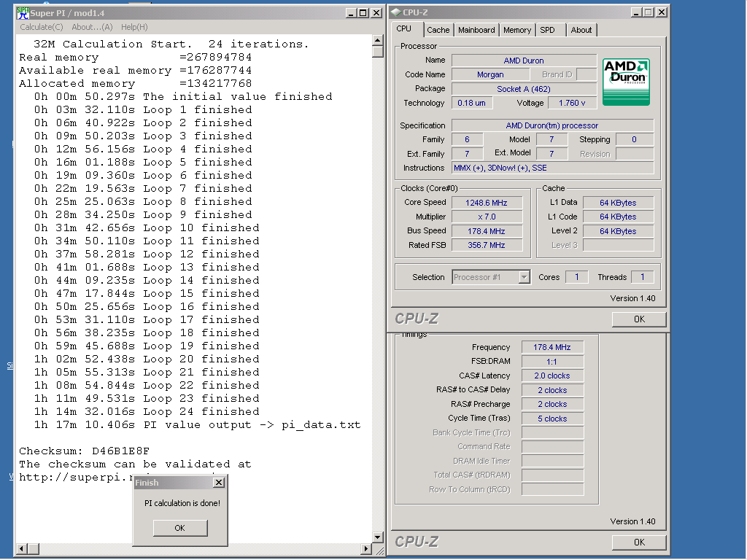Switch to the Mainboard tab in CPU-Z
Screen dimensions: 747x560
click(476, 30)
